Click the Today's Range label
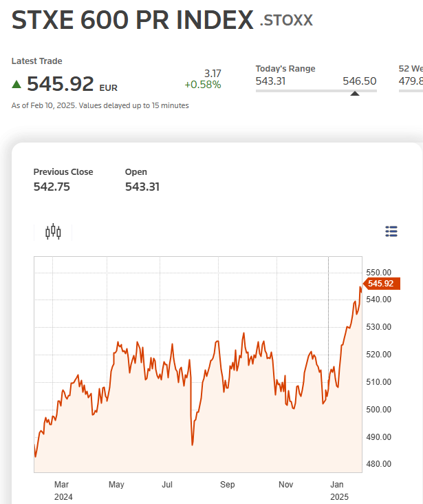This screenshot has width=423, height=504. [285, 69]
